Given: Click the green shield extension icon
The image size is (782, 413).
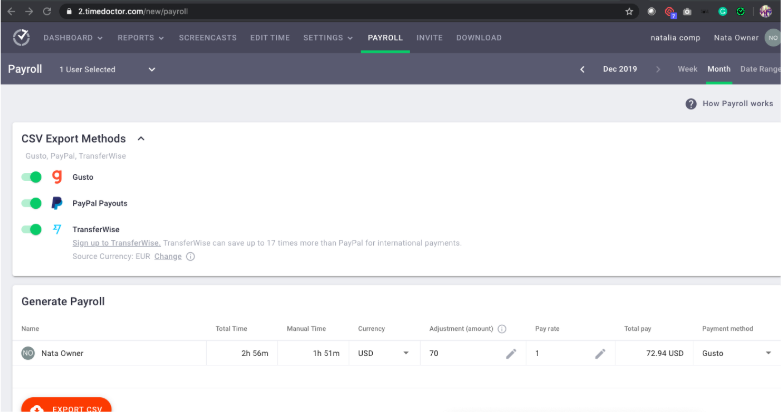Looking at the screenshot, I should 741,11.
